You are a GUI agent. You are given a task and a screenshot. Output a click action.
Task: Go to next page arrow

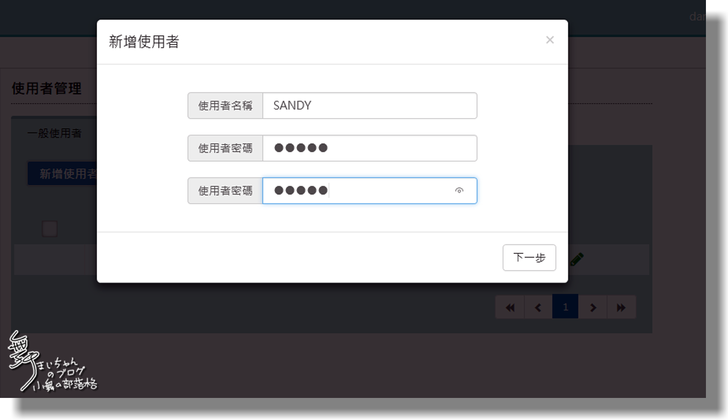coord(593,307)
